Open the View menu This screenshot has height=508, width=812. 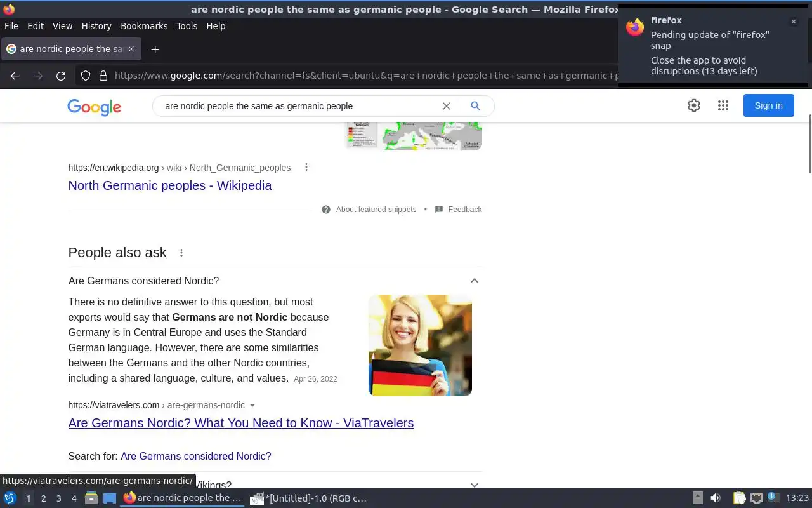pos(62,26)
